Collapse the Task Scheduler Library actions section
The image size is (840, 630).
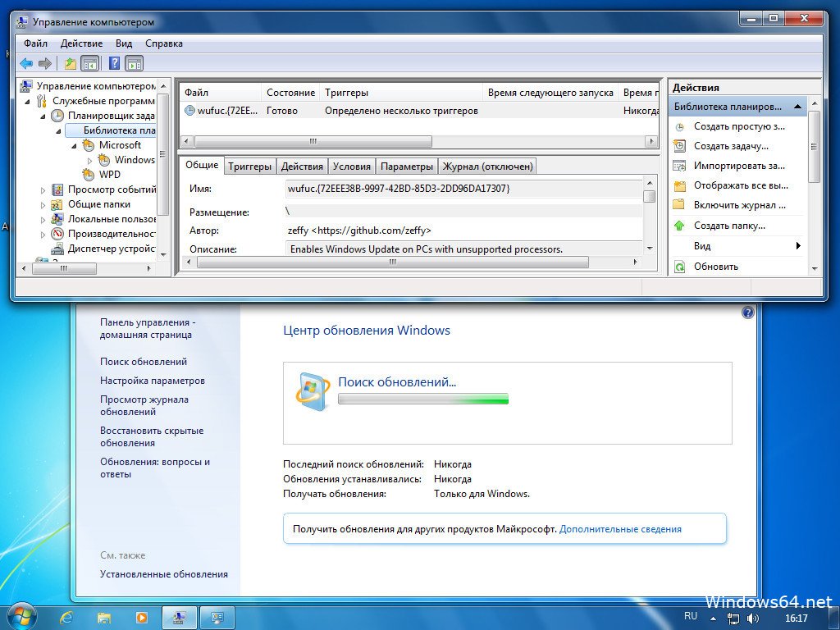tap(797, 107)
